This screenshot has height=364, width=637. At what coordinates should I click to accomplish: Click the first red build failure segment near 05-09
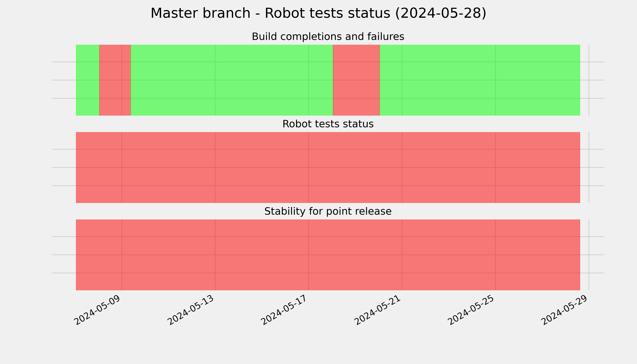115,80
